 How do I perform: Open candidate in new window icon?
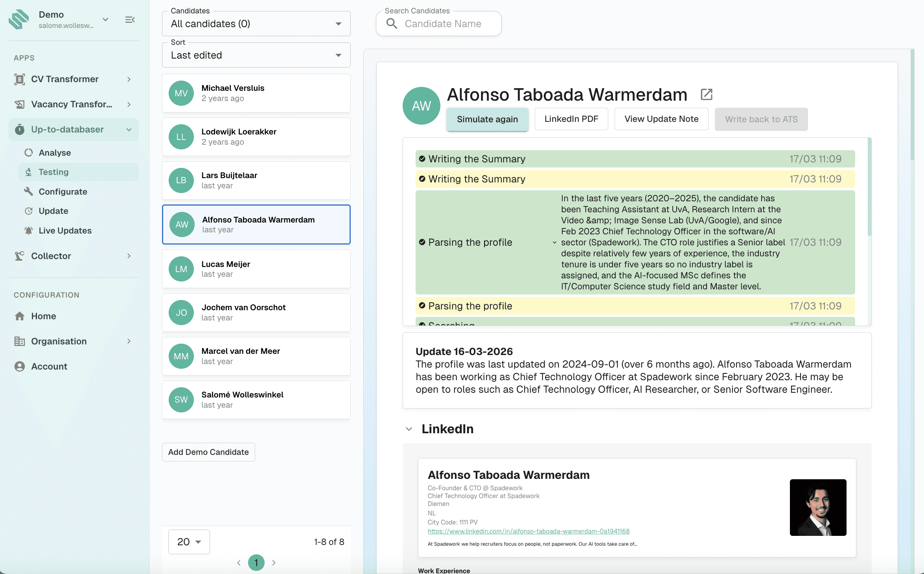pos(706,94)
